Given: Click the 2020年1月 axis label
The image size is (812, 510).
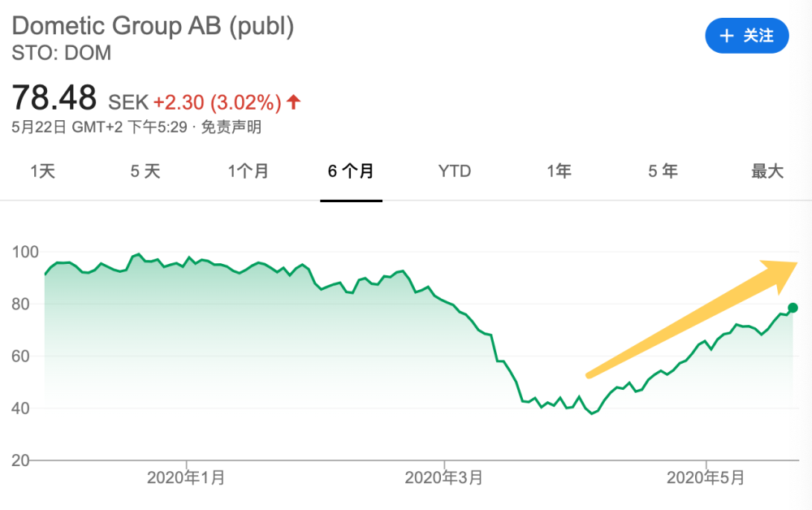Looking at the screenshot, I should 186,478.
